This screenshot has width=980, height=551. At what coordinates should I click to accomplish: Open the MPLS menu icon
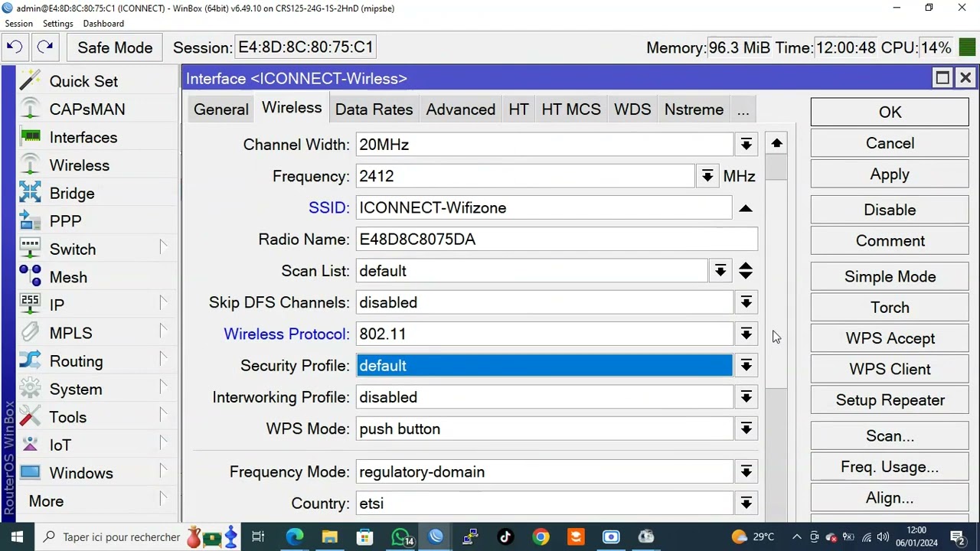pyautogui.click(x=30, y=333)
